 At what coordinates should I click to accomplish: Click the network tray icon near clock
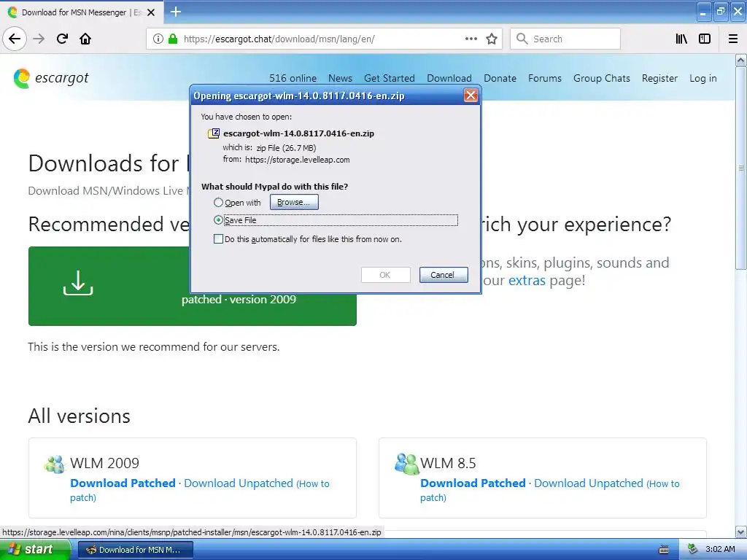(692, 549)
